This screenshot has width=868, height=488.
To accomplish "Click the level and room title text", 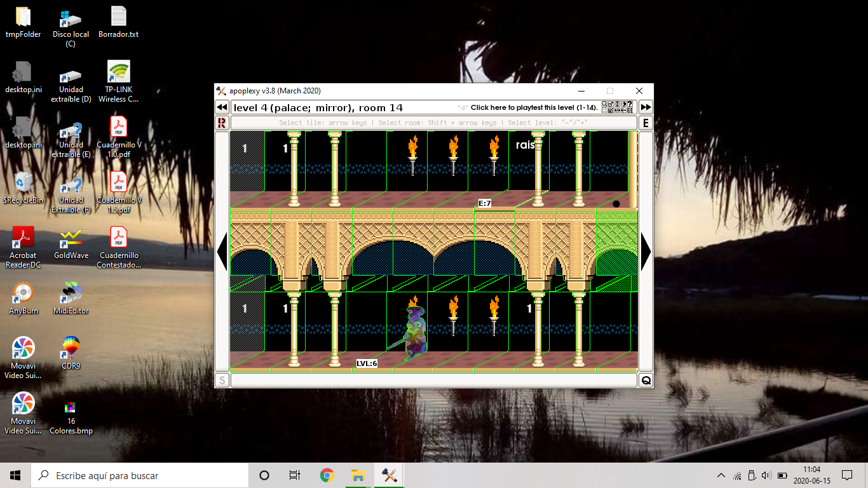I will pyautogui.click(x=318, y=107).
